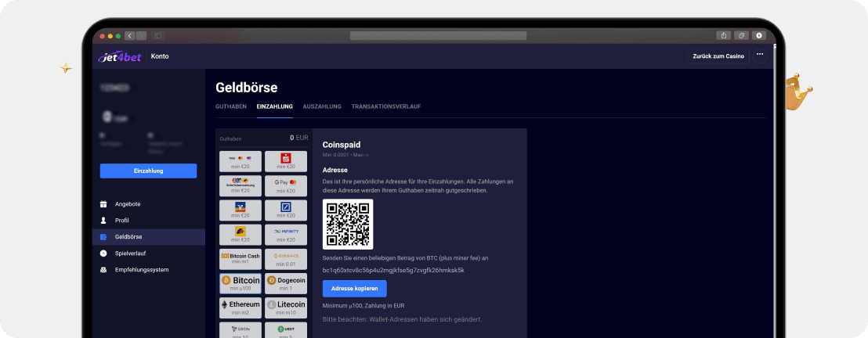Viewport: 868px width, 338px height.
Task: Click the browser share icon
Action: click(x=722, y=35)
